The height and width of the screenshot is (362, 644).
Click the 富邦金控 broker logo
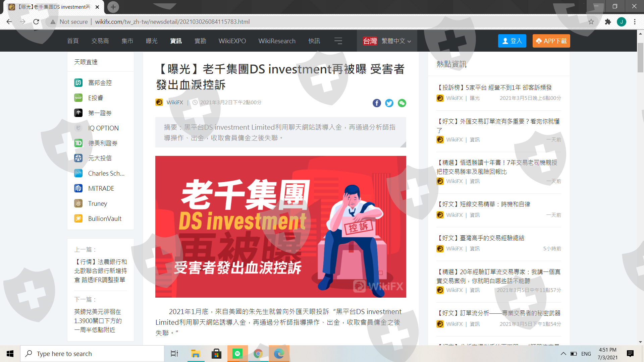78,83
